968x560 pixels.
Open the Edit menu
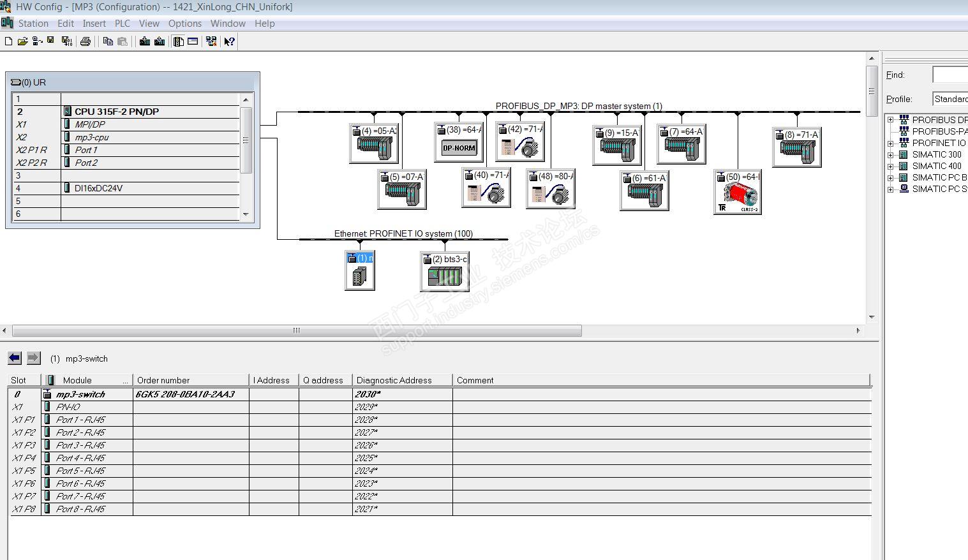coord(66,24)
